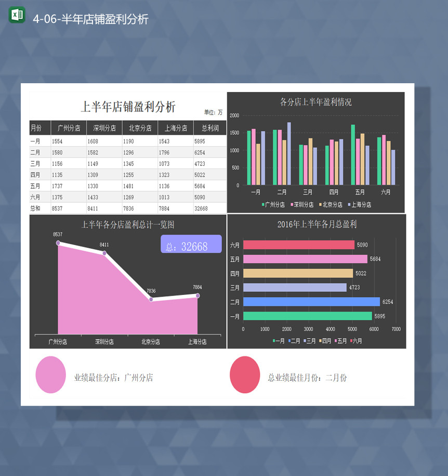This screenshot has width=448, height=476.
Task: Select the 总和 row in the table
Action: pyautogui.click(x=34, y=209)
